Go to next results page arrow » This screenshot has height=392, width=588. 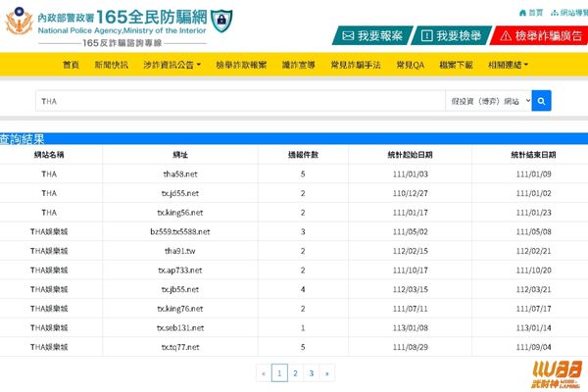coord(327,372)
